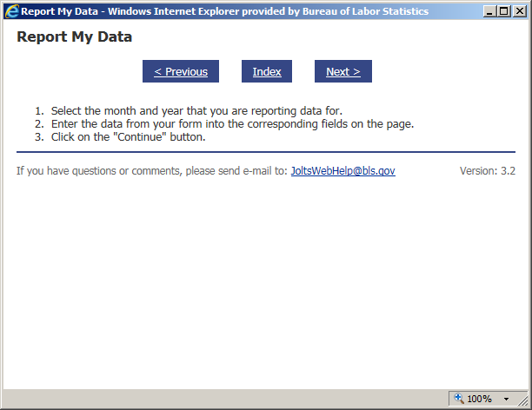Viewport: 532px width, 410px height.
Task: Click step 'Click on the "Continue" button' text
Action: [129, 137]
